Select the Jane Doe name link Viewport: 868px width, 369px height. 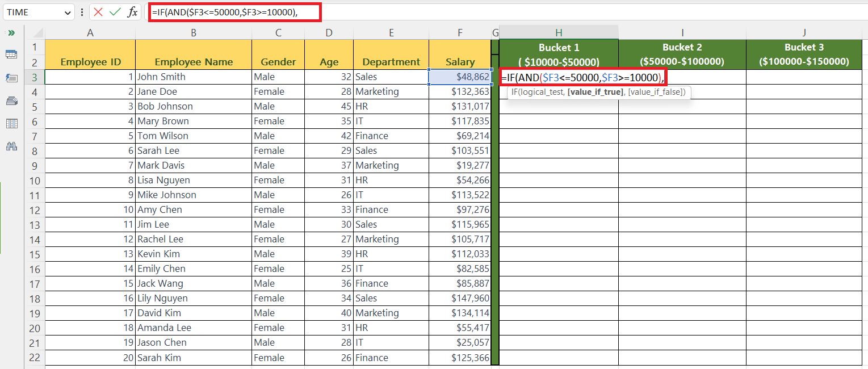[x=158, y=91]
